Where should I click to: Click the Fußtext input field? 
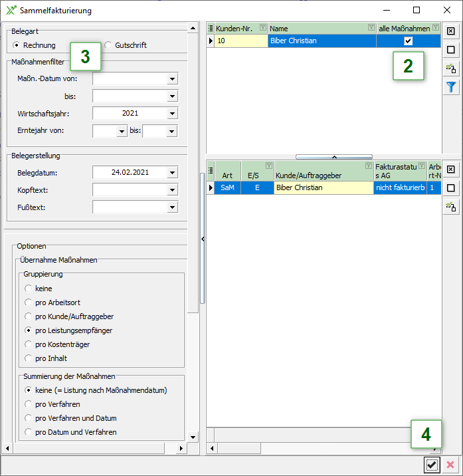click(129, 207)
